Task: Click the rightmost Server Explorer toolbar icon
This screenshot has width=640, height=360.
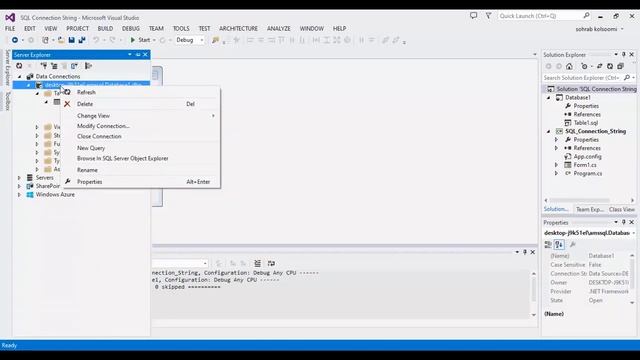Action: click(88, 66)
